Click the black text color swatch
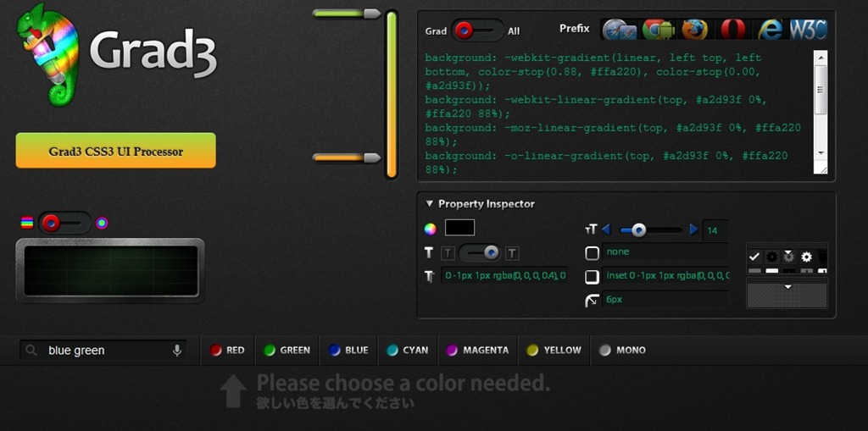This screenshot has width=868, height=431. 459,228
